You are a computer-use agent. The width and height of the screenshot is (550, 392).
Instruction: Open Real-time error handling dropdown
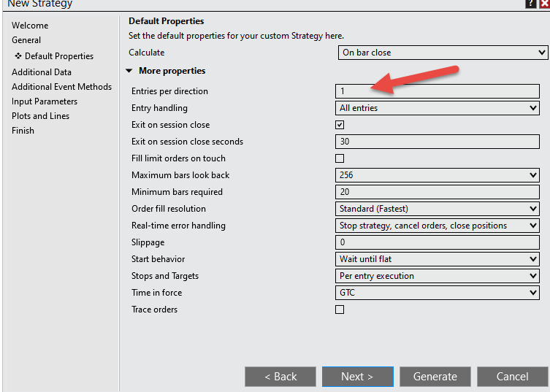[x=438, y=226]
